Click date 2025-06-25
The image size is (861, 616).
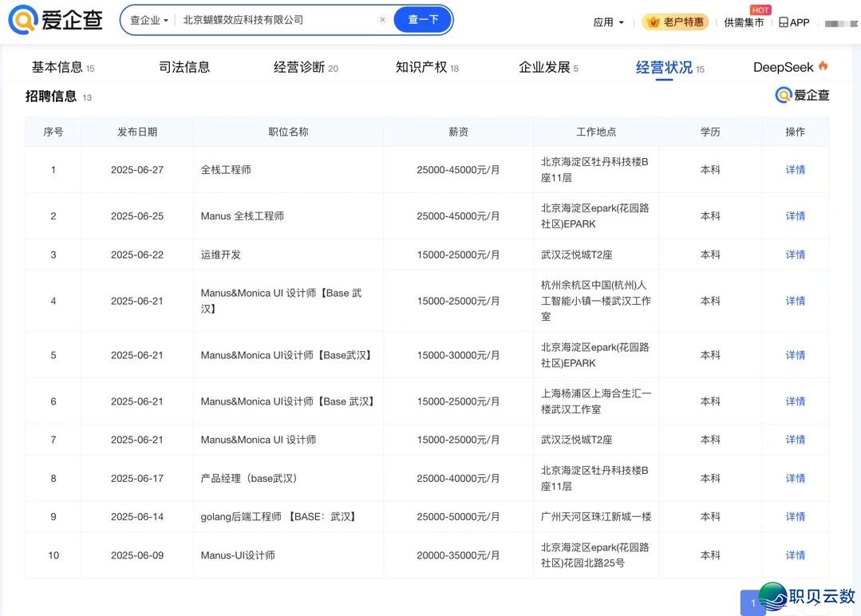pos(137,215)
